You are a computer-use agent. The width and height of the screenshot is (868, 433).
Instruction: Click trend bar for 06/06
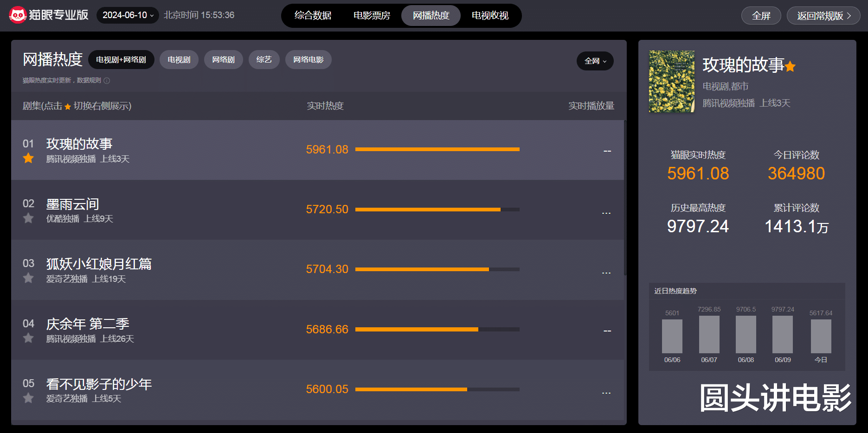(672, 336)
